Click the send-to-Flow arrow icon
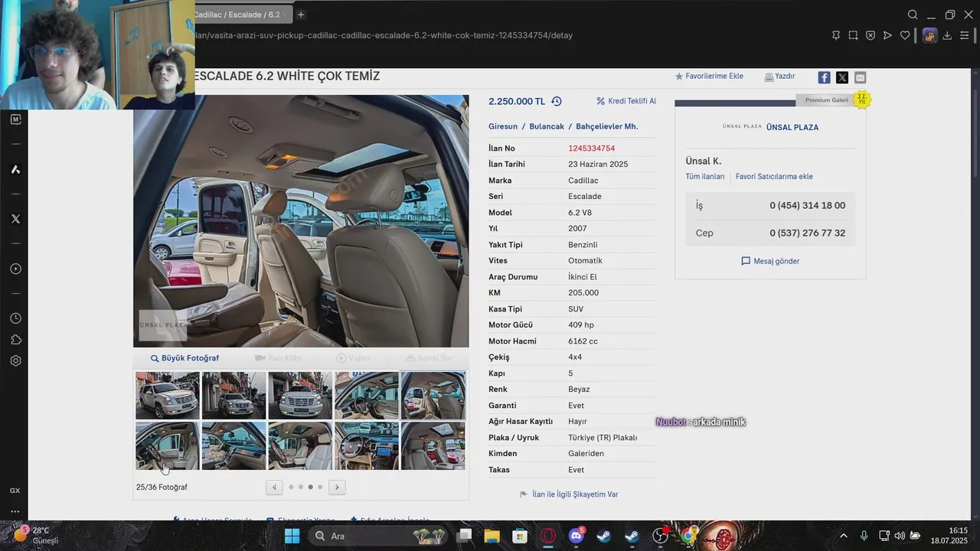The image size is (980, 551). tap(887, 35)
